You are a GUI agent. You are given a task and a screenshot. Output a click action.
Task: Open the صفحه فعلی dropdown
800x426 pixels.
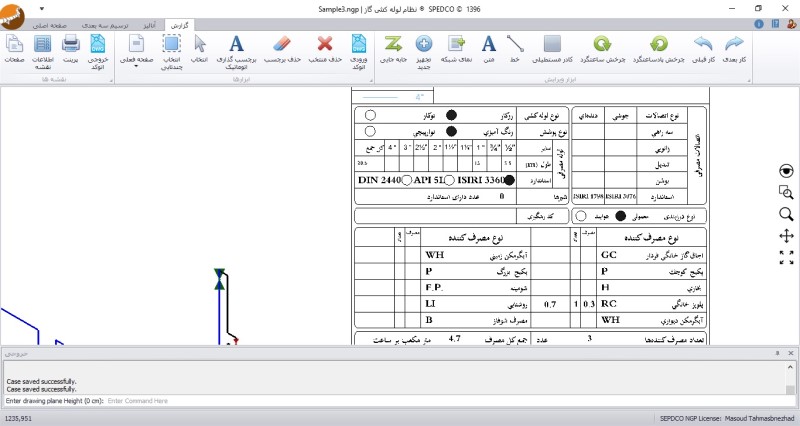click(136, 52)
